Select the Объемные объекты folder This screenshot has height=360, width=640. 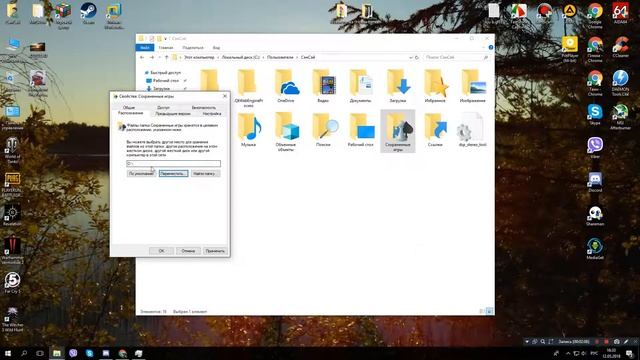point(286,132)
